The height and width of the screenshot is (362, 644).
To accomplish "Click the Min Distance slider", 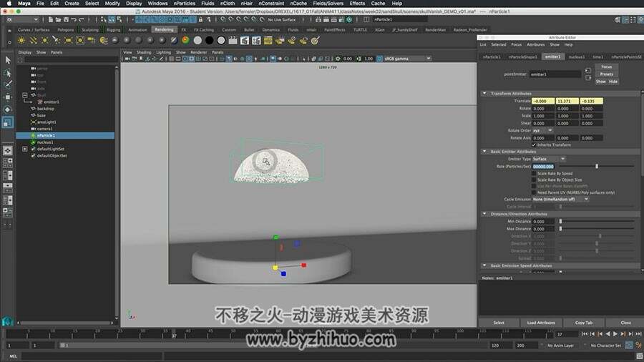I will [597, 222].
